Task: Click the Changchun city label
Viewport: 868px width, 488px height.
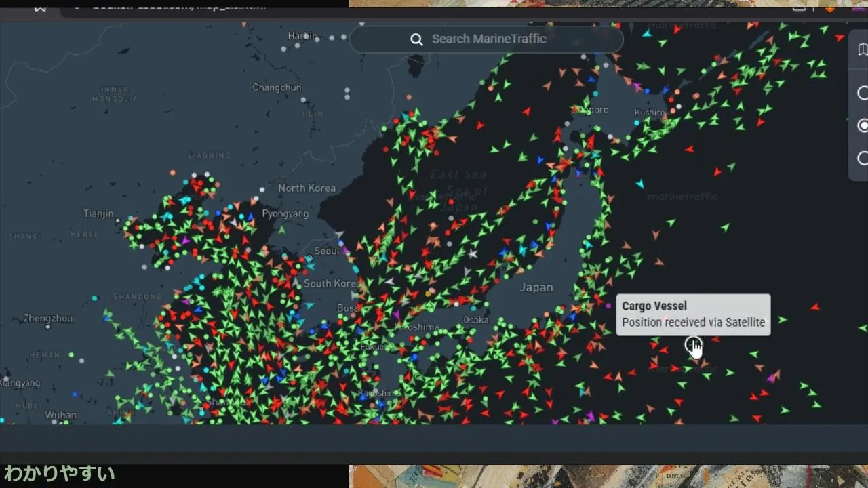Action: tap(277, 87)
